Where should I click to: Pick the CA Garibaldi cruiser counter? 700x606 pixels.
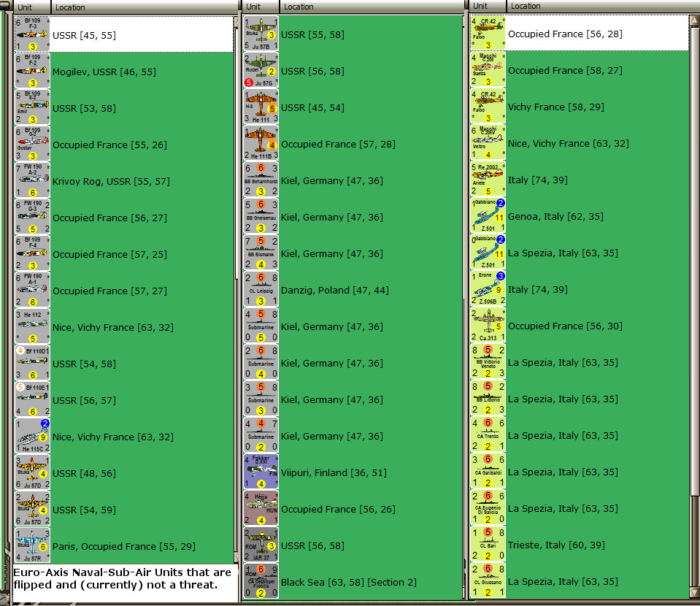(488, 471)
